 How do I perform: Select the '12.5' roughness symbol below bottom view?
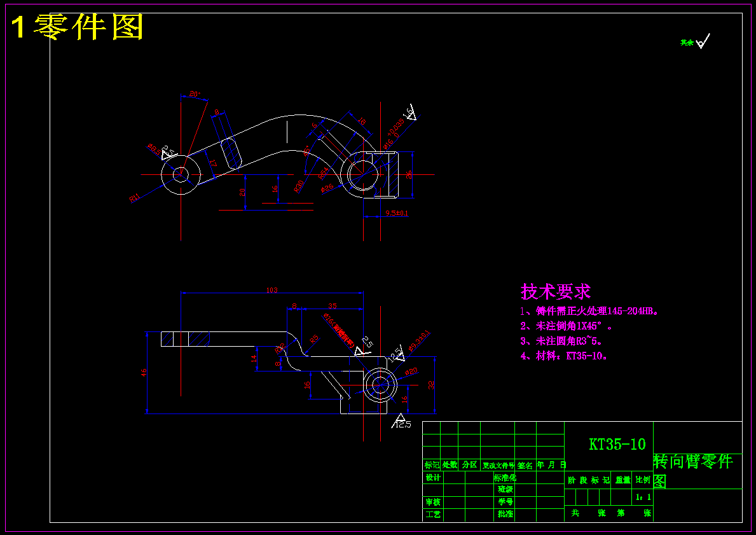point(401,421)
